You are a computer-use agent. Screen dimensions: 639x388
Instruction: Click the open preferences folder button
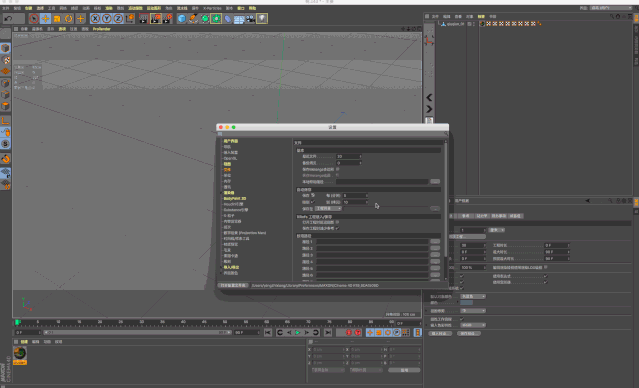(x=233, y=285)
